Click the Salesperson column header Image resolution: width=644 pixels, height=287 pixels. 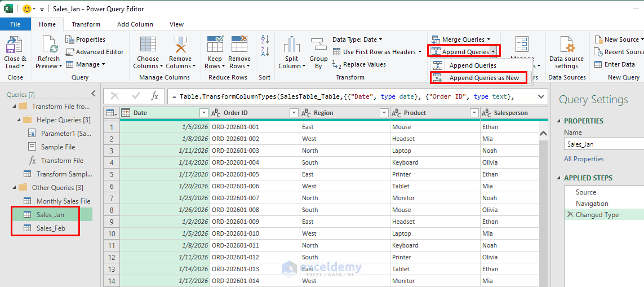point(510,113)
